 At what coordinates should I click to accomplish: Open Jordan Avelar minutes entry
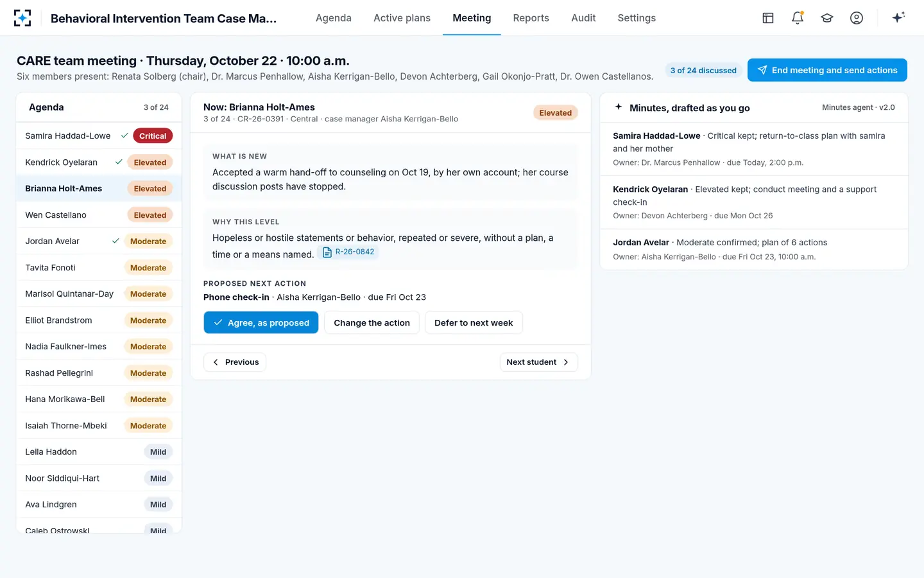click(x=754, y=249)
